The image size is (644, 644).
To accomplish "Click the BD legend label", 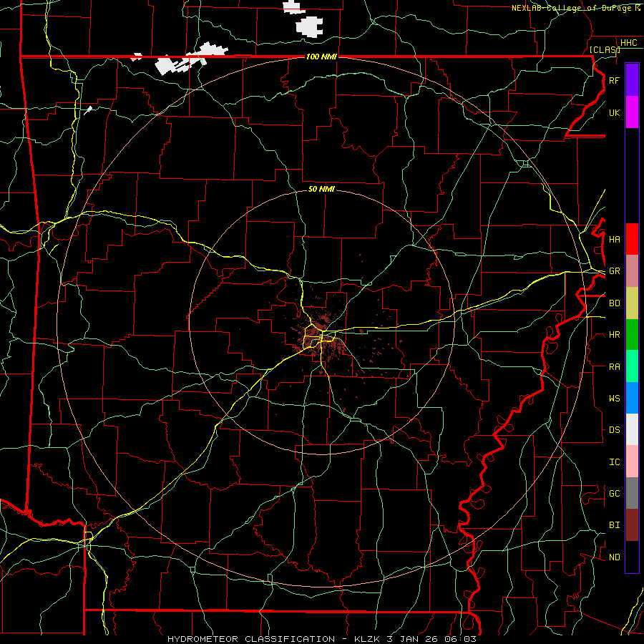I will point(614,303).
